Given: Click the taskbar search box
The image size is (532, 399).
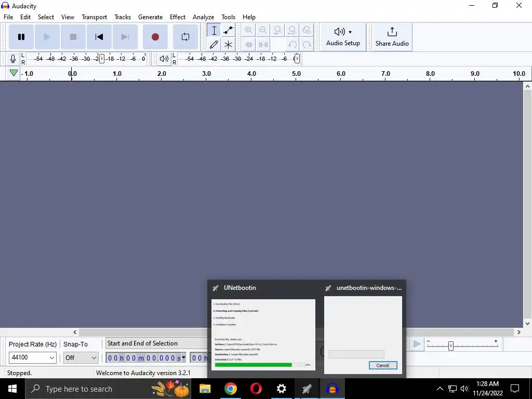Looking at the screenshot, I should [108, 389].
